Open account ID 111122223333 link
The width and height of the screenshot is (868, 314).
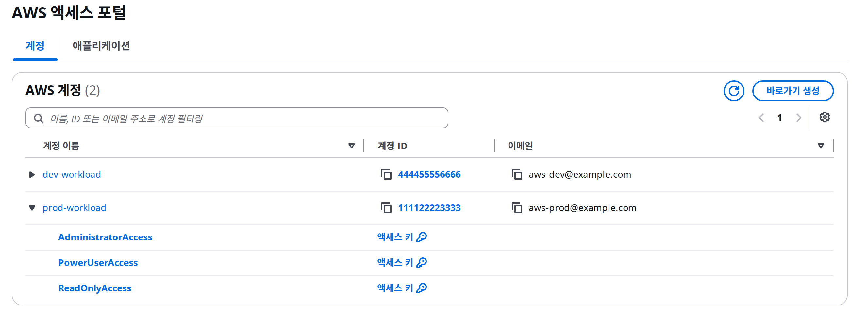[429, 208]
